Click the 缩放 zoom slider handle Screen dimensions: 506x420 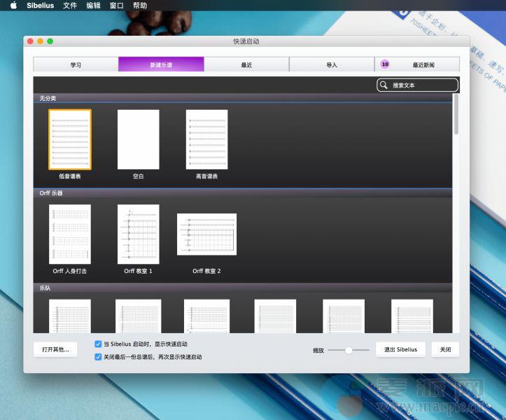[x=349, y=350]
